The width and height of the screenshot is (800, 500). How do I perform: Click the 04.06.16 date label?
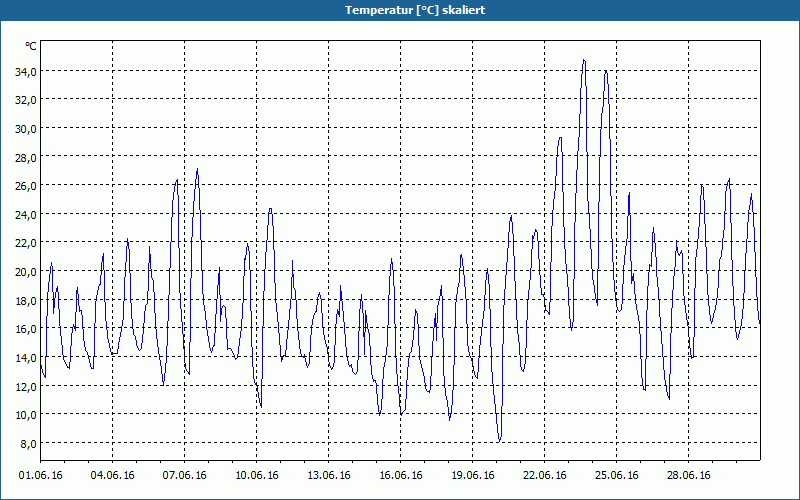pyautogui.click(x=112, y=476)
